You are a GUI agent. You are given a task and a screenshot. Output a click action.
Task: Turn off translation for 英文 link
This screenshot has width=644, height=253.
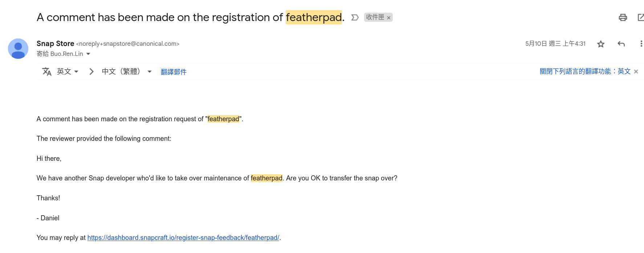585,72
